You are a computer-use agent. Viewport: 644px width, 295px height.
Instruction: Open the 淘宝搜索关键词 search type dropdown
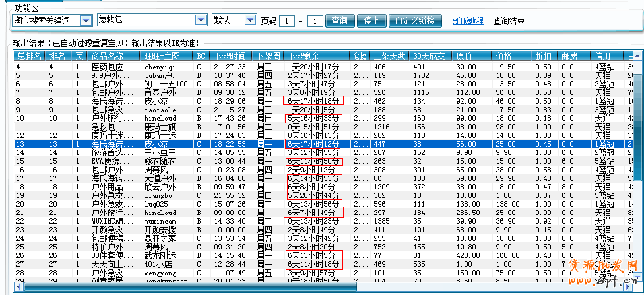tap(86, 20)
